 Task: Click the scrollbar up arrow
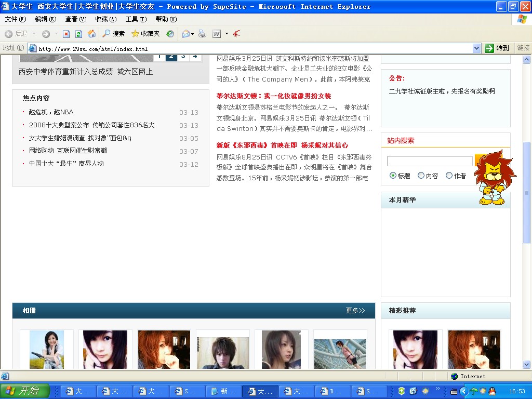pos(527,60)
